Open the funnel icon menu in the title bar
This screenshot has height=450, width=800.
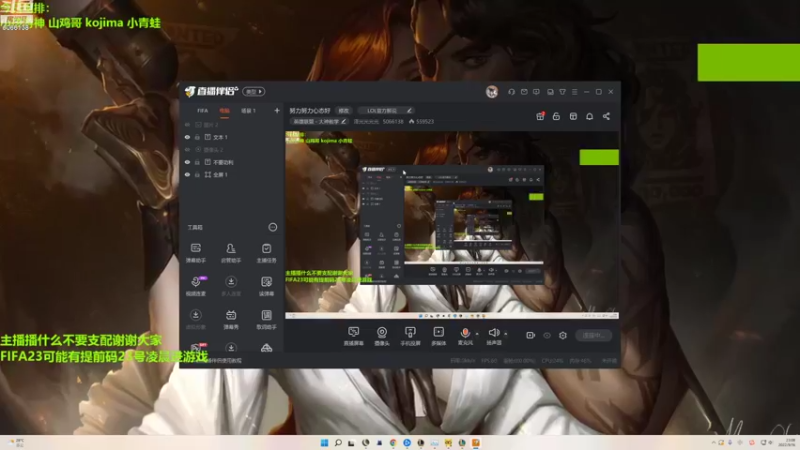(x=562, y=92)
